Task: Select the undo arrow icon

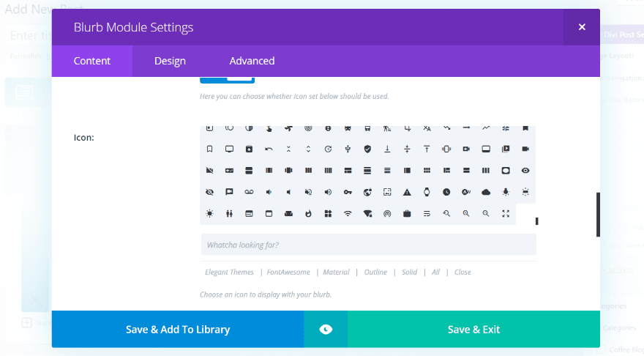Action: tap(269, 149)
